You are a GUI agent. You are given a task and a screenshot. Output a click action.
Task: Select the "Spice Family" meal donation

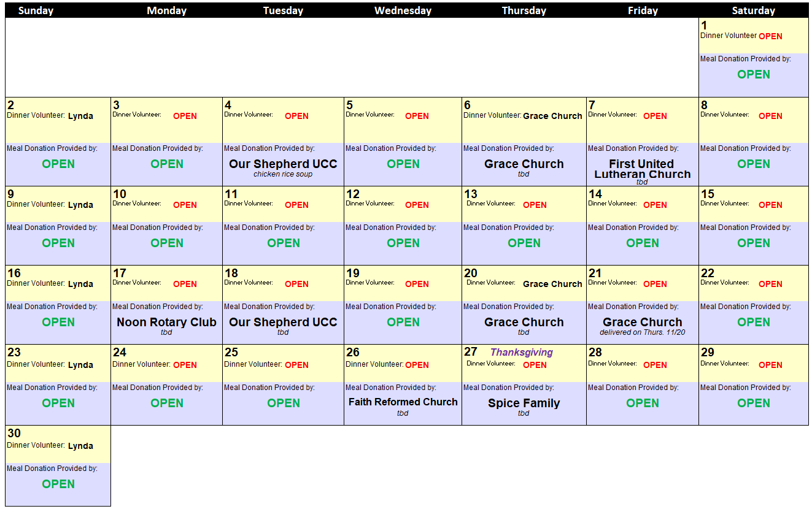pyautogui.click(x=524, y=403)
